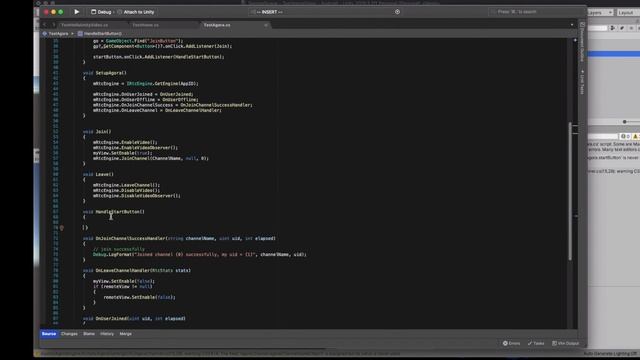The image size is (640, 360).
Task: Switch to the TestHome.cs tab
Action: [x=146, y=25]
